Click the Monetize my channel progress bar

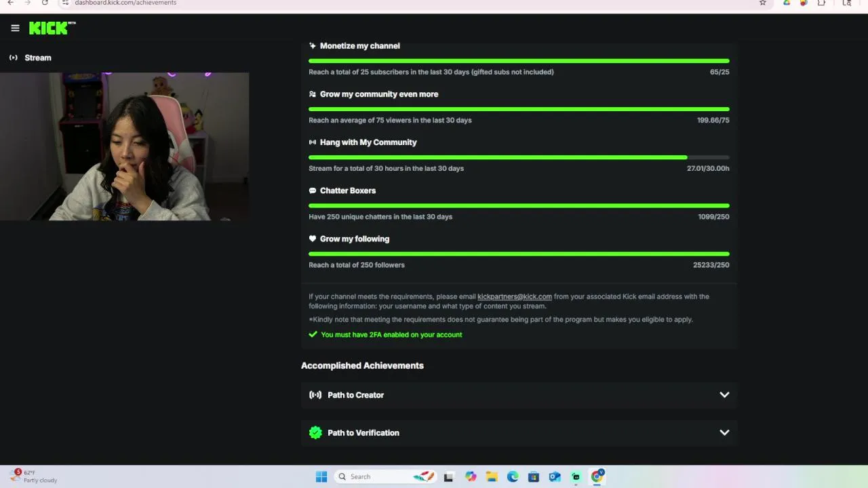tap(519, 61)
